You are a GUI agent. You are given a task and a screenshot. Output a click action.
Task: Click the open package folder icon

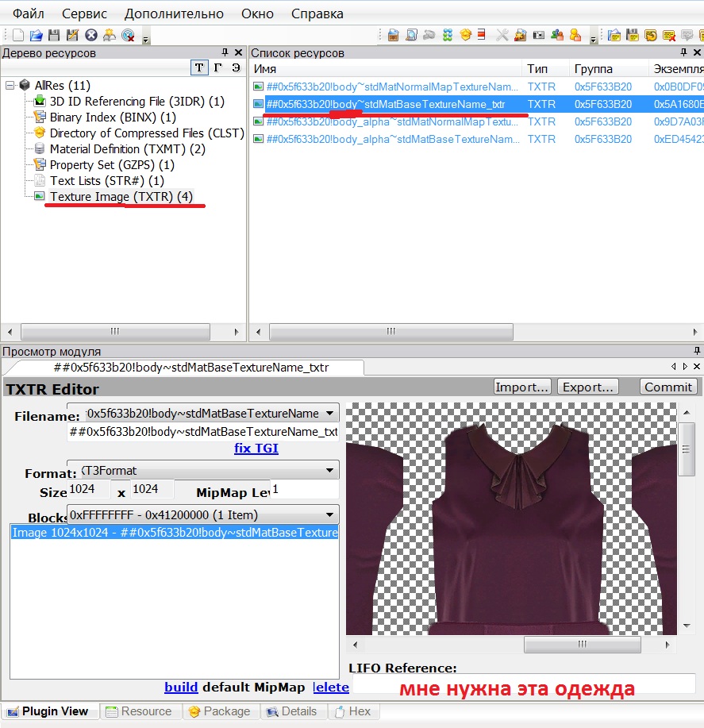tap(37, 35)
